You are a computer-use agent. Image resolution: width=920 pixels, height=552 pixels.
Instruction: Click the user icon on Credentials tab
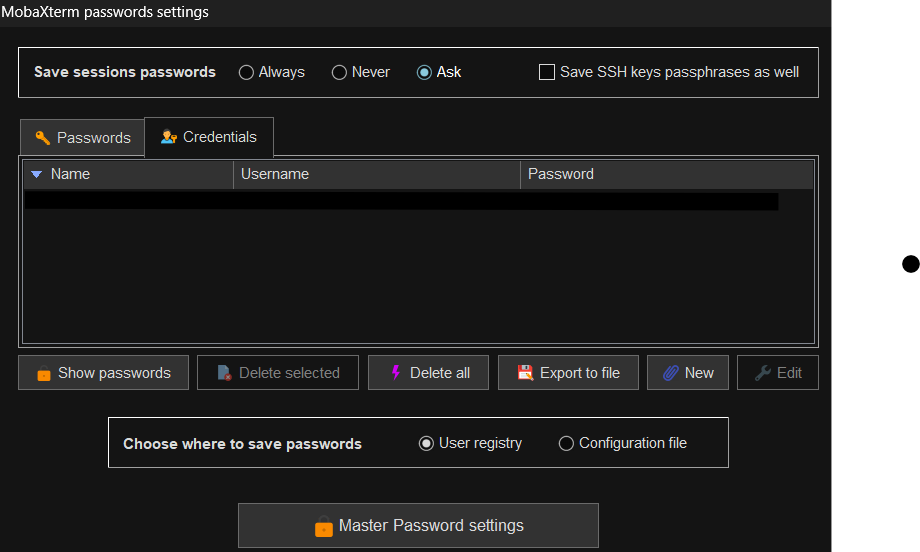[x=169, y=137]
